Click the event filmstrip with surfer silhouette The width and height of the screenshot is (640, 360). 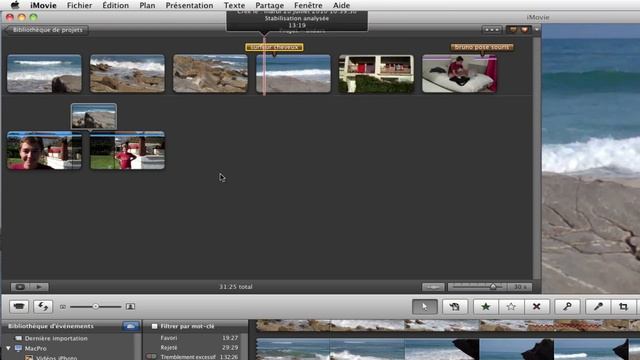(x=448, y=349)
